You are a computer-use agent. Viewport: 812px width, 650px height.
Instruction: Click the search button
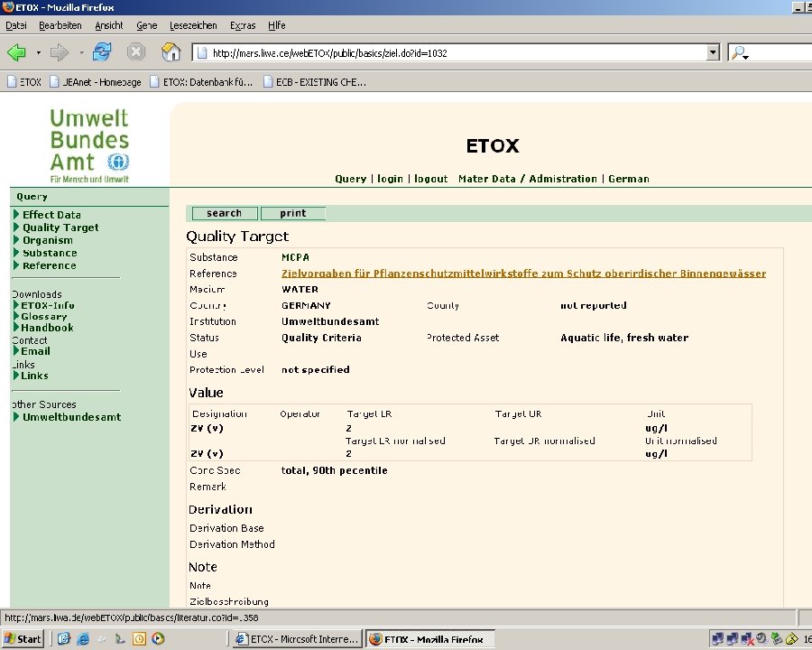click(225, 213)
